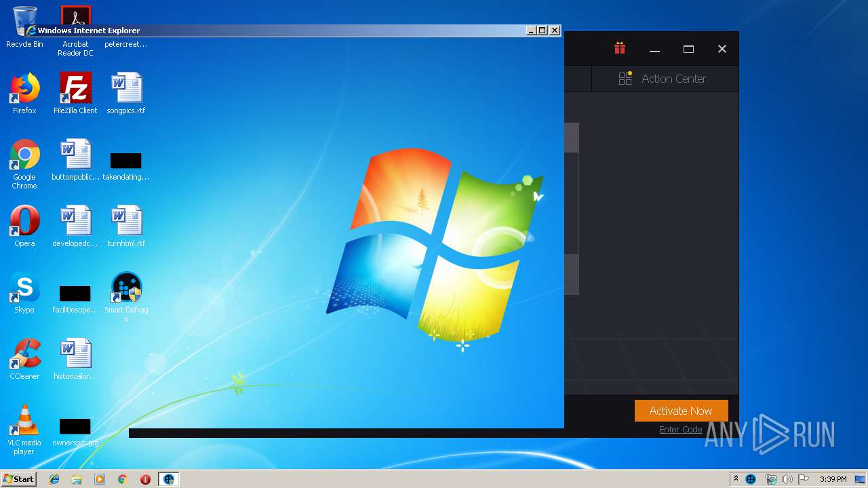Click the Internet Explorer title bar icon
Screen dimensions: 868x488
pyautogui.click(x=31, y=30)
